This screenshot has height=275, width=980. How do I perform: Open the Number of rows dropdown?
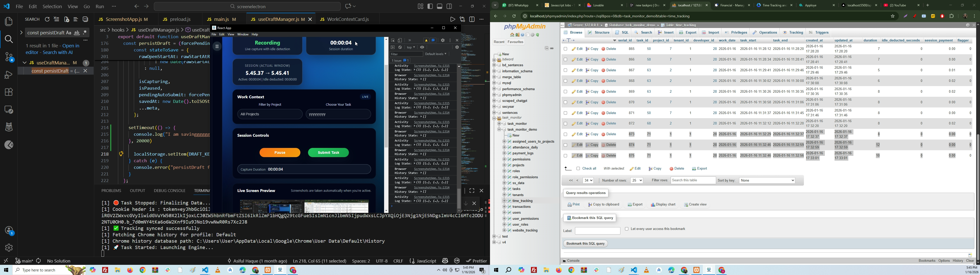(636, 181)
